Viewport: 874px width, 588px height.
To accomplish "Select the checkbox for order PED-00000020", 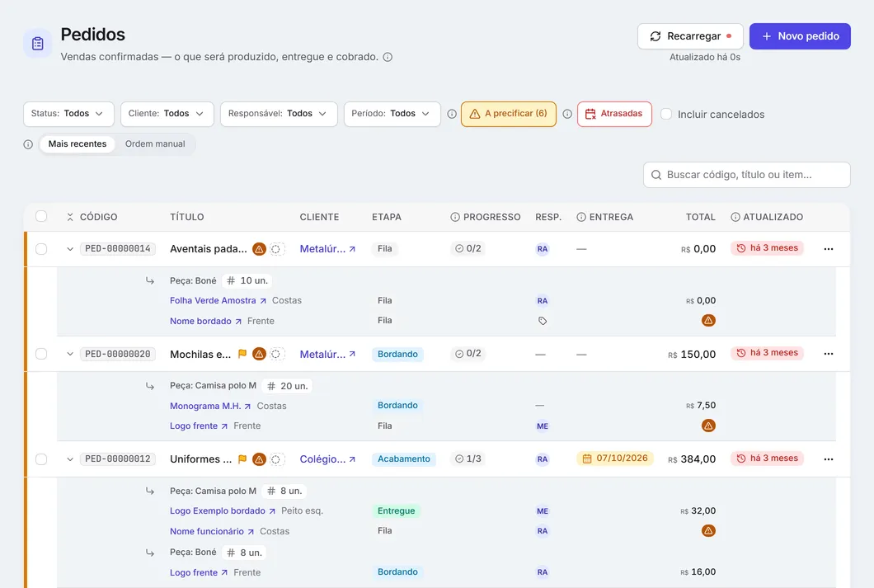I will tap(41, 354).
